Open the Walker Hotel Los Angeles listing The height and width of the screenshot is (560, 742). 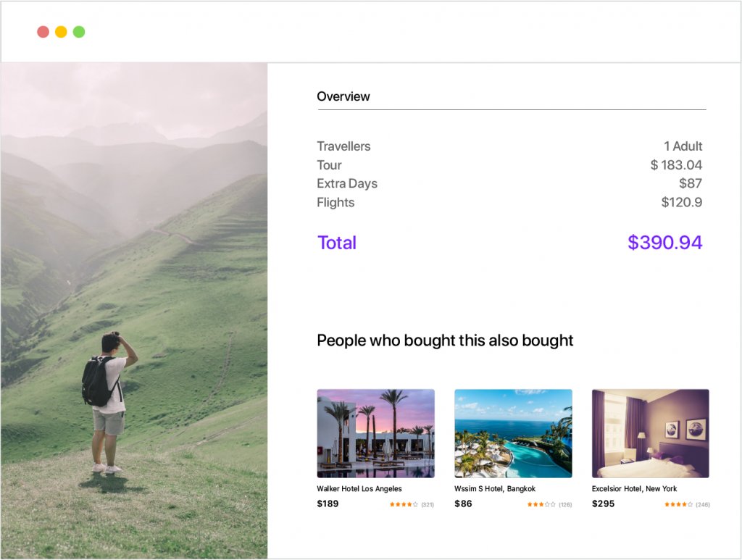[359, 488]
